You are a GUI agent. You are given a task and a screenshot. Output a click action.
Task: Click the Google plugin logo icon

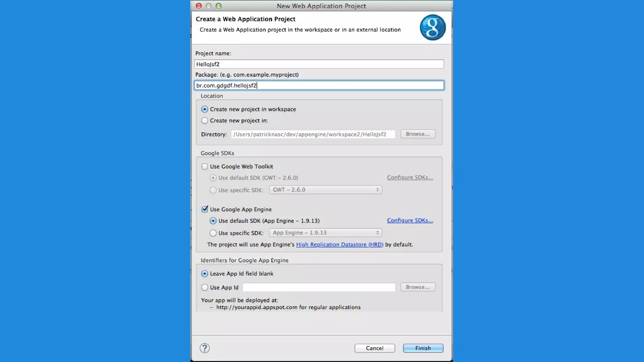tap(432, 27)
